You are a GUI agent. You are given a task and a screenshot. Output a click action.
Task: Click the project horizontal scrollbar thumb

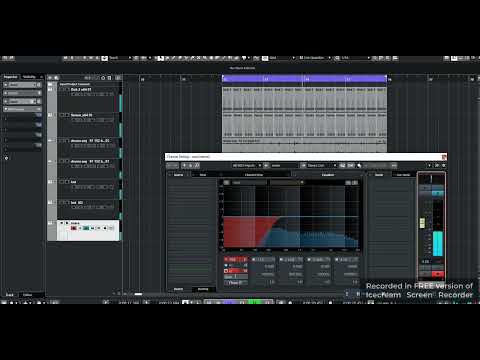tap(138, 294)
